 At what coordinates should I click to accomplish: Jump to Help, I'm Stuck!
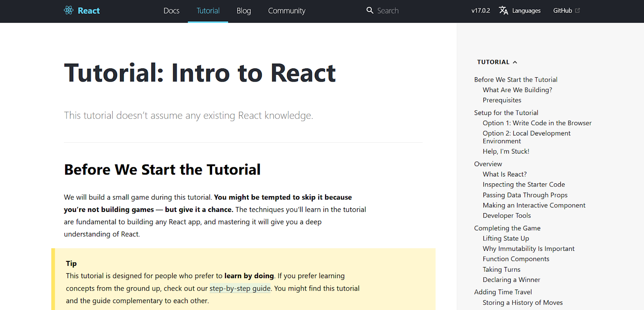pos(506,151)
